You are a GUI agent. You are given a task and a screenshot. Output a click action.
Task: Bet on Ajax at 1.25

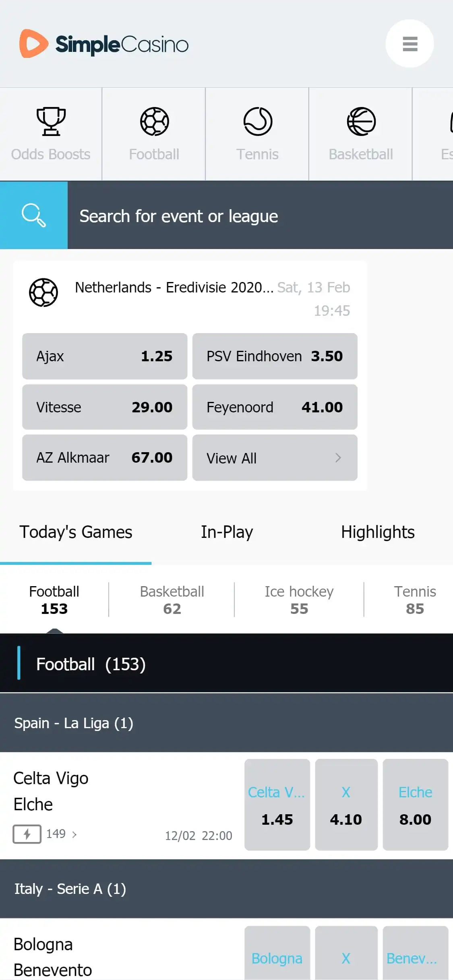coord(105,356)
